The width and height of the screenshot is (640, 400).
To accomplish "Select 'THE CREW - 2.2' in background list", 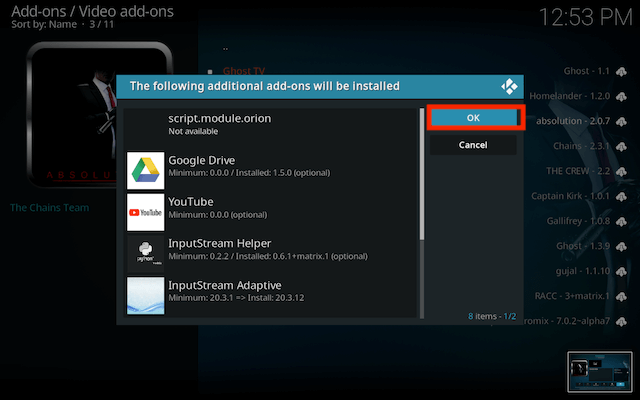I will (x=578, y=171).
